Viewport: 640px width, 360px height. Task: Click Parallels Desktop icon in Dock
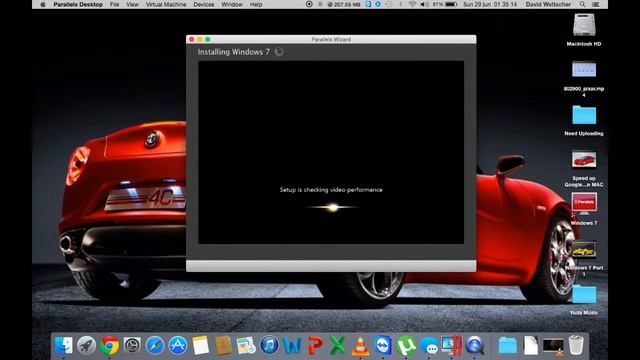click(x=452, y=346)
